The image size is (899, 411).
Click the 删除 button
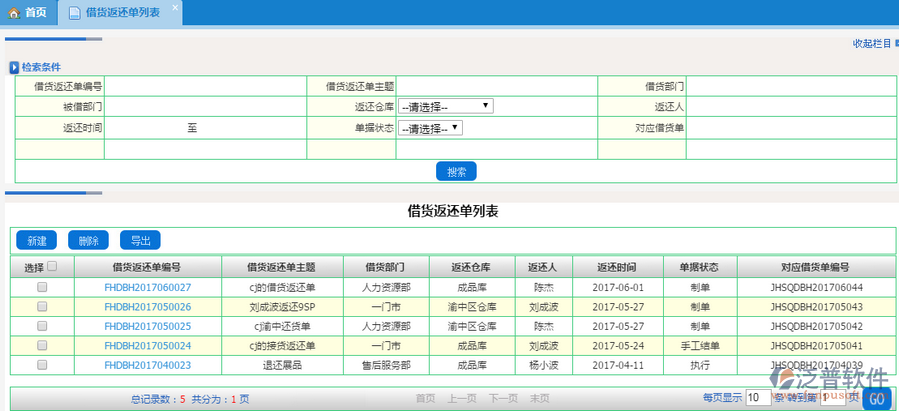coord(88,241)
